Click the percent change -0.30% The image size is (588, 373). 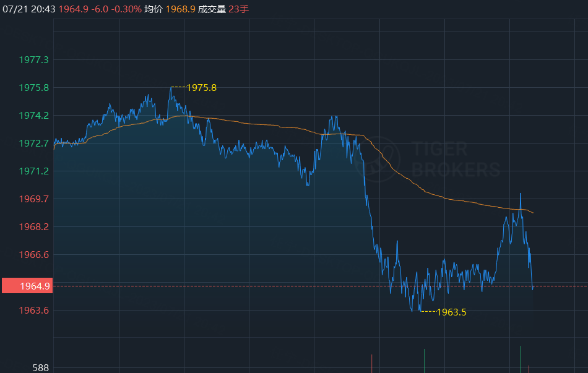[x=126, y=9]
